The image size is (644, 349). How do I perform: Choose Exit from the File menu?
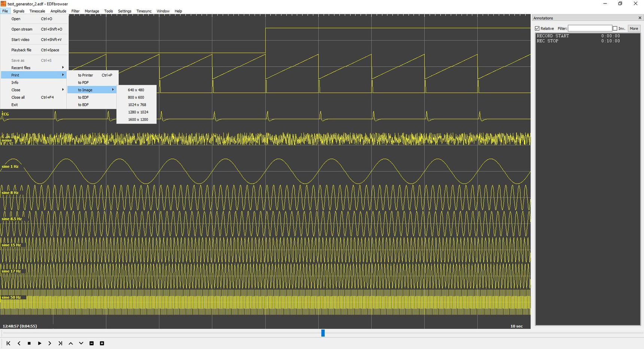pos(34,105)
